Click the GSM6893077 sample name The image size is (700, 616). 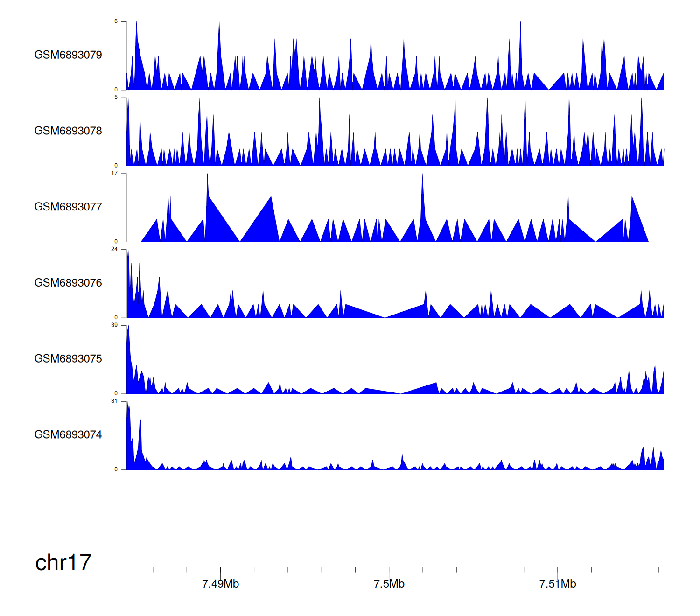click(x=68, y=207)
